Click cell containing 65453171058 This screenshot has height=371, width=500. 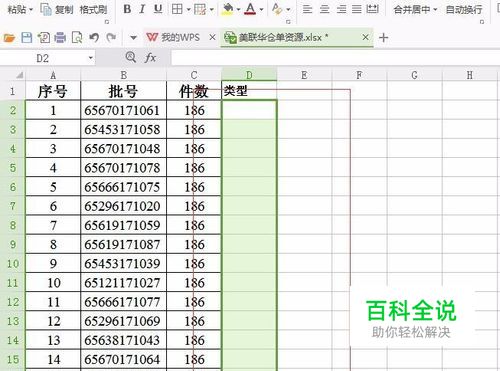(x=123, y=129)
